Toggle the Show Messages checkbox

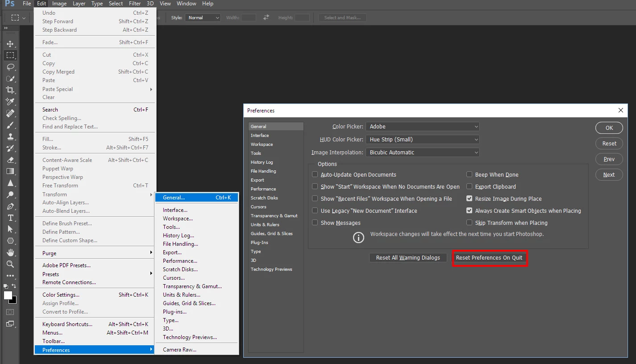click(315, 223)
